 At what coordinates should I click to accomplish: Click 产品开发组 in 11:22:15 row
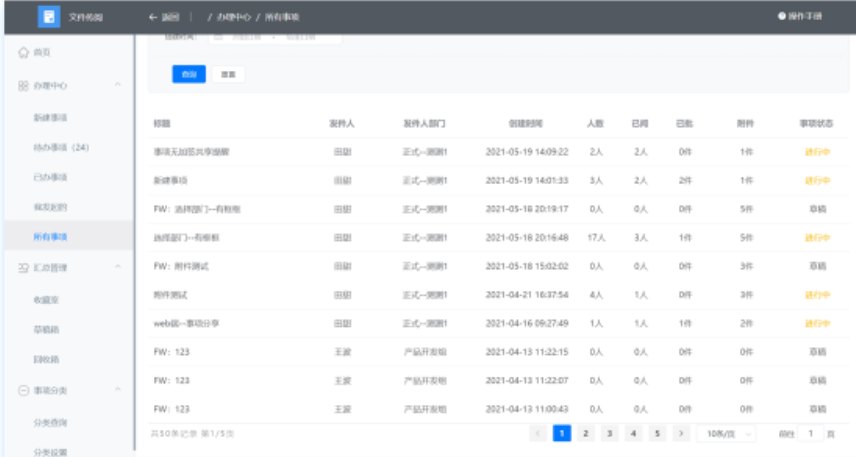[x=425, y=352]
